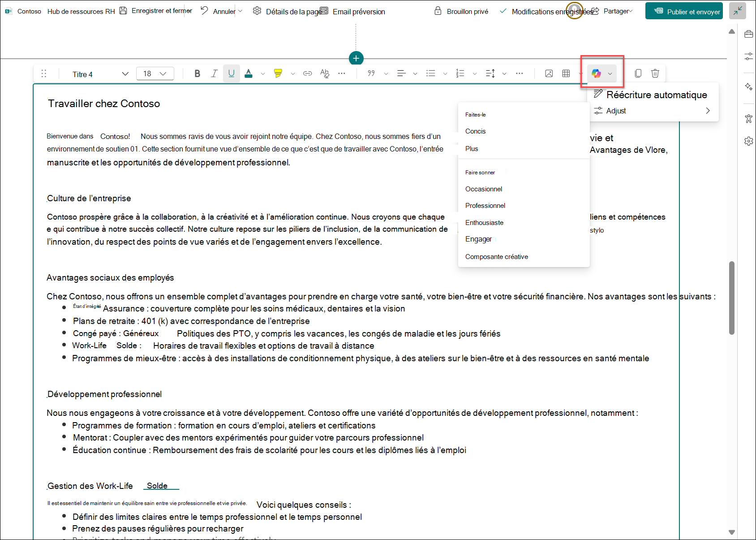Toggle underline formatting
This screenshot has width=756, height=540.
pyautogui.click(x=231, y=73)
